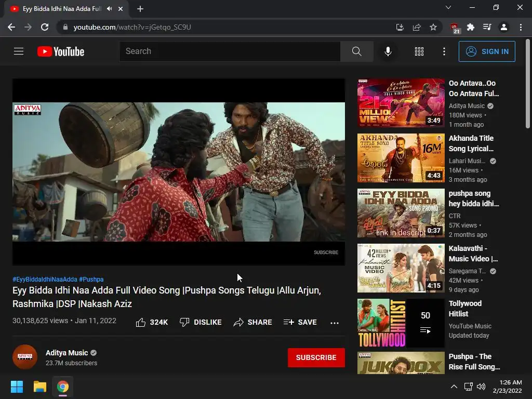Screen dimensions: 532x399
Task: Open 'Akhanda Title Song Lyrical' title
Action: point(471,143)
